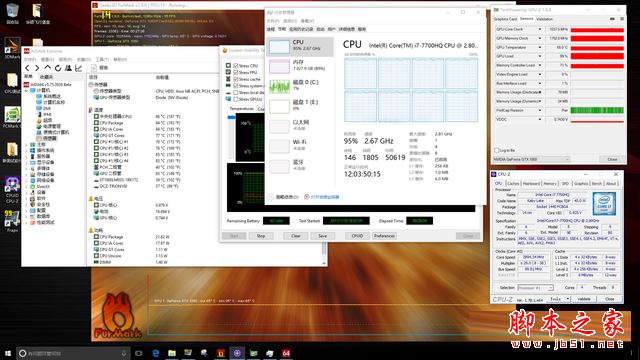Go forward in AIDA64 toolbar

pyautogui.click(x=37, y=68)
